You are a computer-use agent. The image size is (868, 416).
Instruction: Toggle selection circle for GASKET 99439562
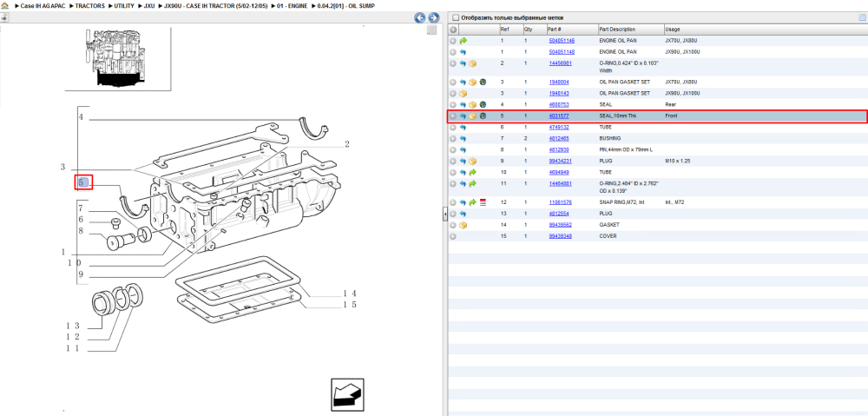pos(453,226)
